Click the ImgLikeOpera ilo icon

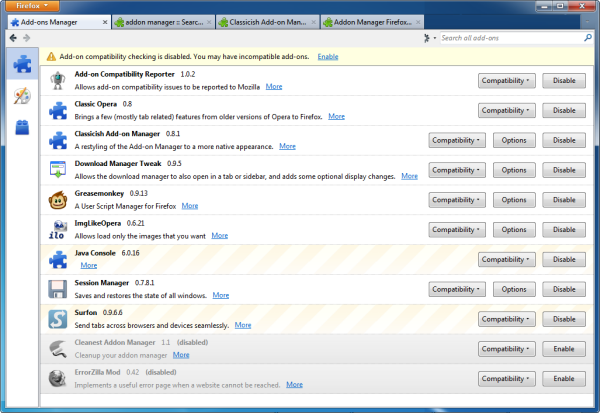(x=58, y=230)
